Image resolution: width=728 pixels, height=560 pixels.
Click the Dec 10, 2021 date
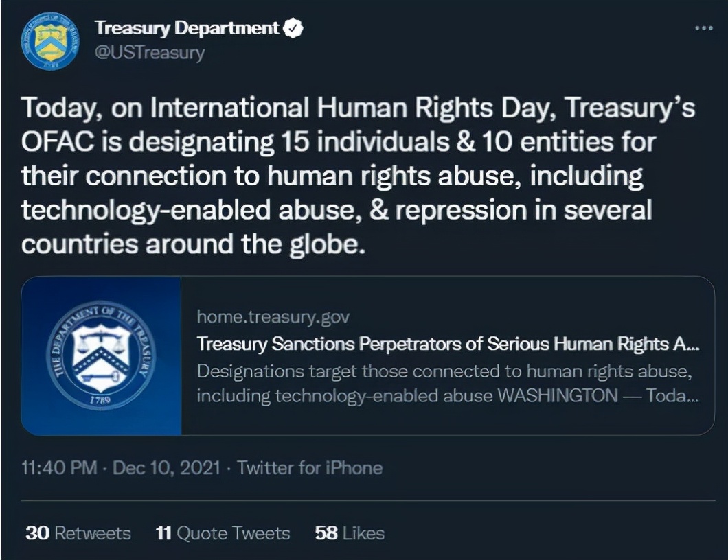pyautogui.click(x=166, y=468)
